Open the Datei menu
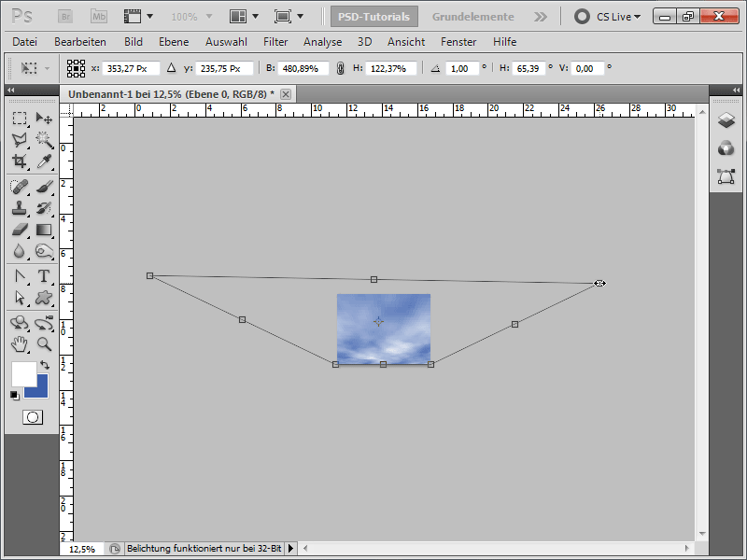The image size is (747, 560). pos(25,42)
